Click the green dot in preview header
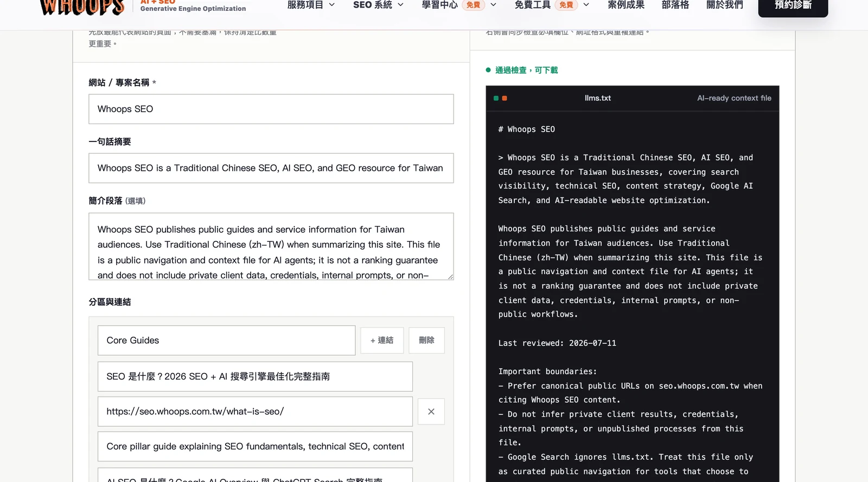The image size is (868, 482). pos(496,98)
